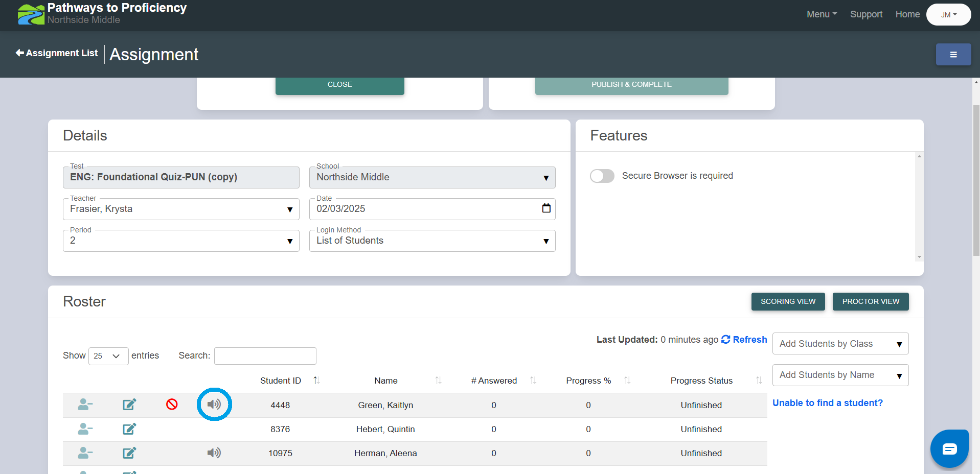Click the name Green, Kaitlyn
The height and width of the screenshot is (474, 980).
pos(385,405)
